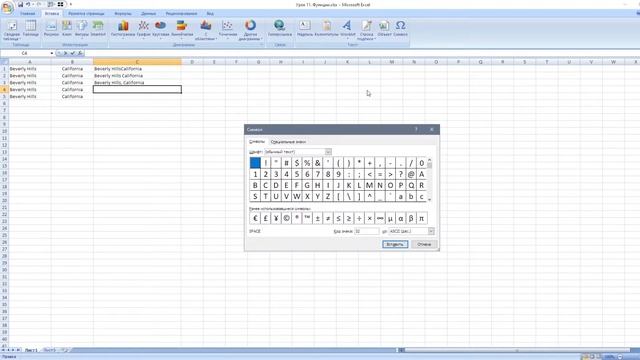
Task: Click the horizontal sheet scrollbar
Action: point(516,350)
